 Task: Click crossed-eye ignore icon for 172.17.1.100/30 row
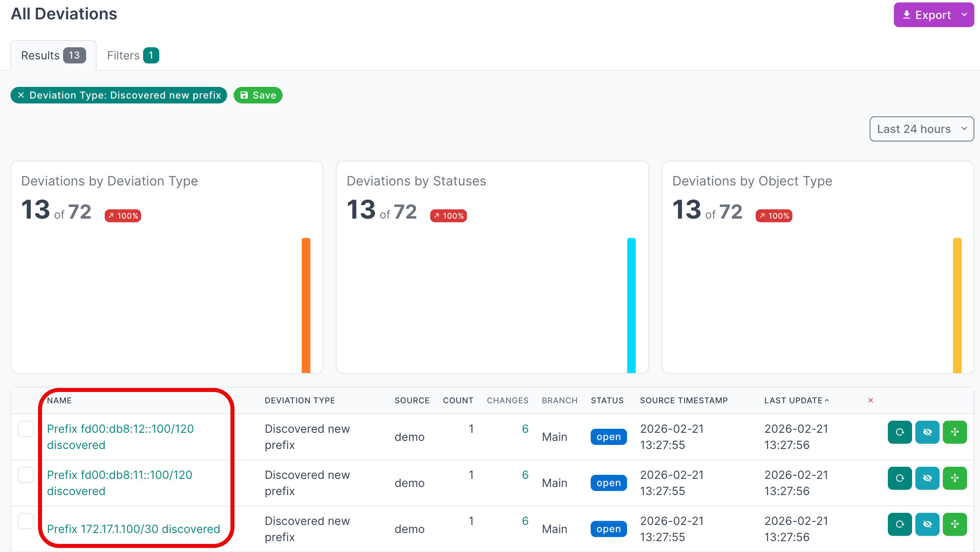tap(927, 524)
